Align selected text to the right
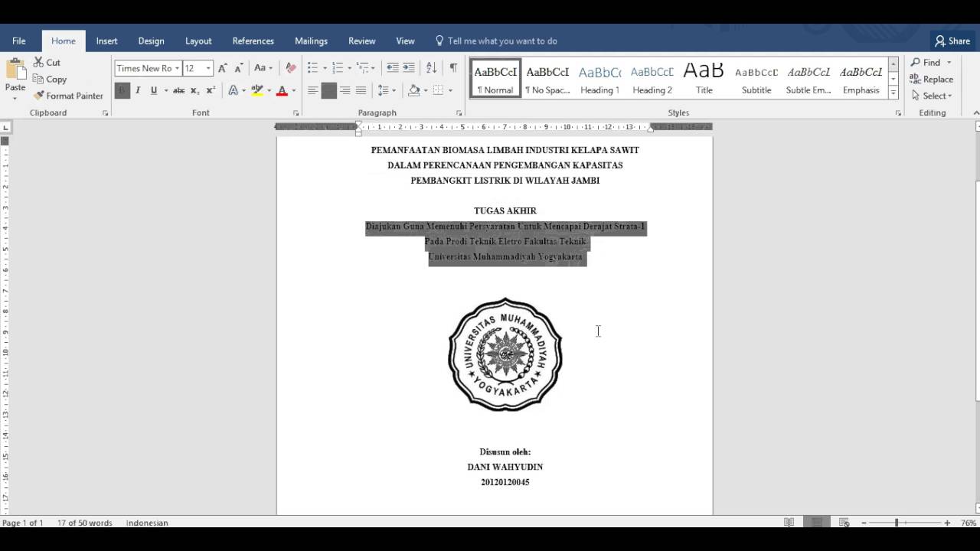The image size is (980, 551). pos(345,90)
